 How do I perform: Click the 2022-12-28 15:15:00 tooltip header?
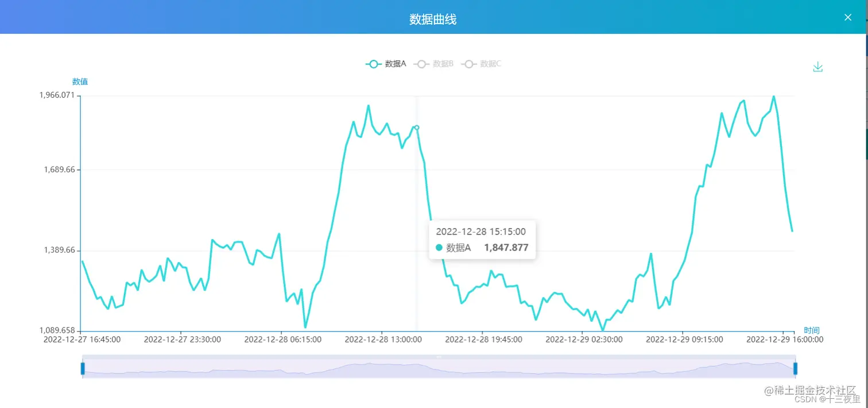[x=481, y=232]
